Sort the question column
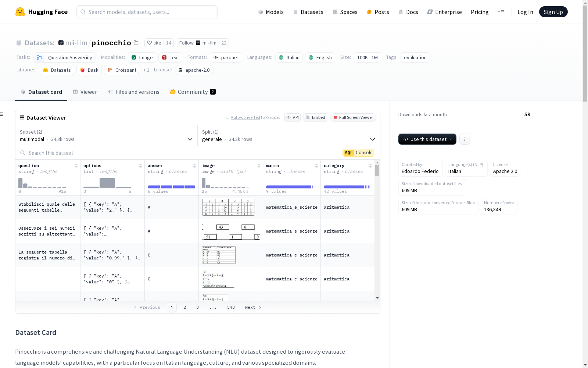Image resolution: width=588 pixels, height=368 pixels. [76, 166]
